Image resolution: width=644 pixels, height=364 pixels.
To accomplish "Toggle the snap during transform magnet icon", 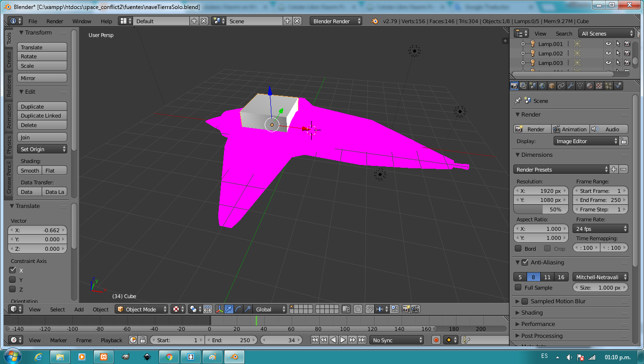I will pos(369,309).
